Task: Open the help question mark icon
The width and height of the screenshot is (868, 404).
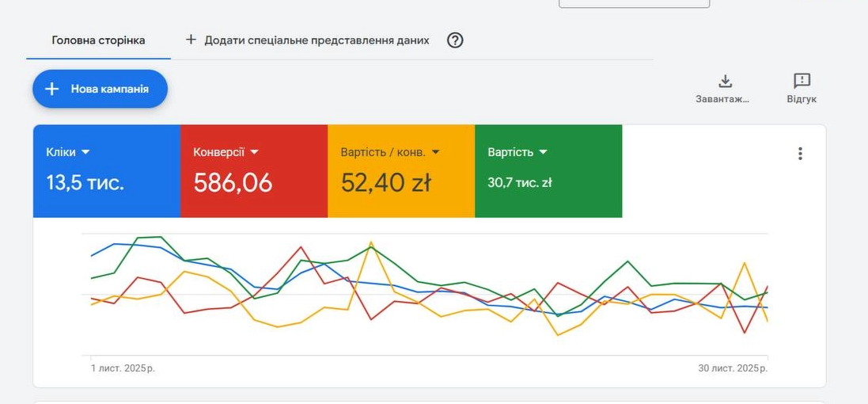Action: pos(455,40)
